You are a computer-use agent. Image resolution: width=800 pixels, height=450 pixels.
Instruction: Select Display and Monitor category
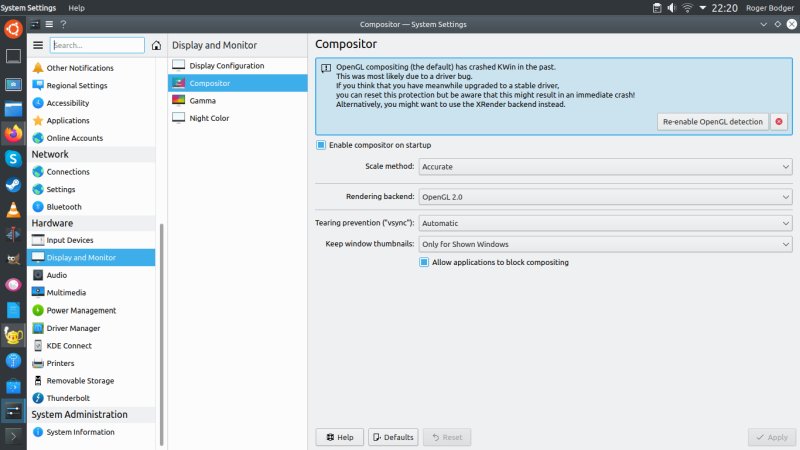click(x=91, y=257)
